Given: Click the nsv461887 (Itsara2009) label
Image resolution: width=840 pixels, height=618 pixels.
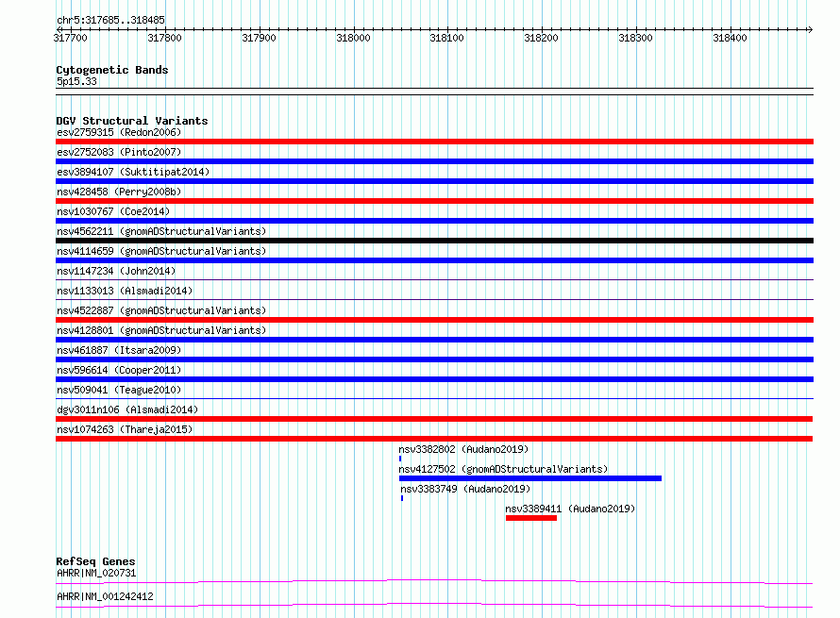Looking at the screenshot, I should tap(119, 350).
